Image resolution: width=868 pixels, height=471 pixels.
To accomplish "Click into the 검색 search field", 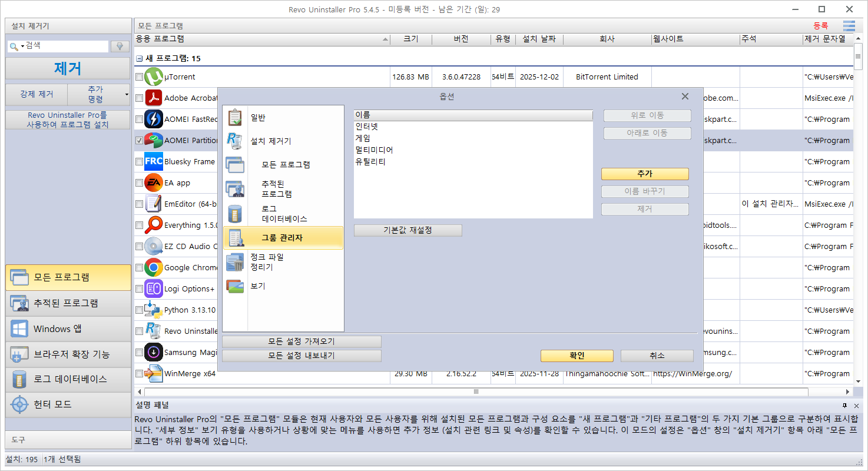I will click(66, 46).
